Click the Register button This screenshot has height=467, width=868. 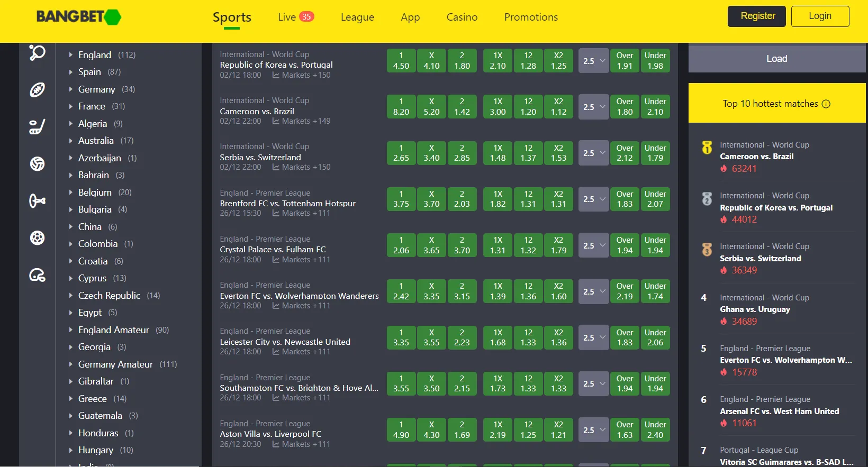(757, 16)
